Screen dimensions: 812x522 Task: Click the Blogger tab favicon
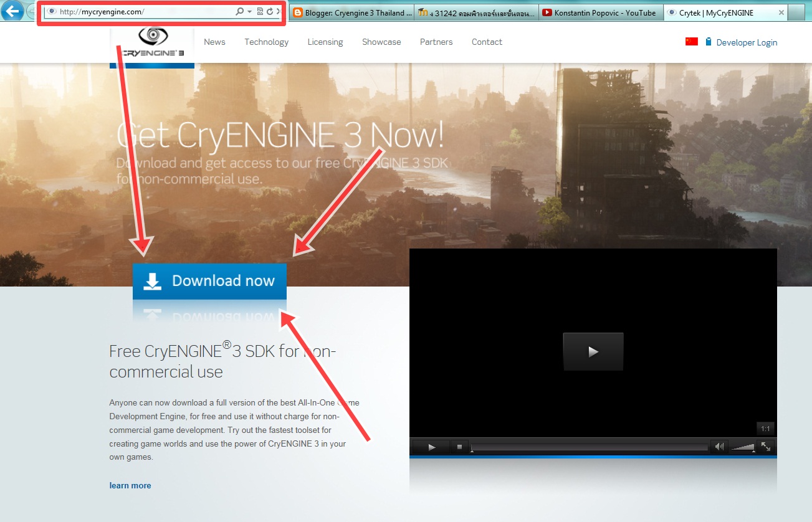tap(298, 12)
